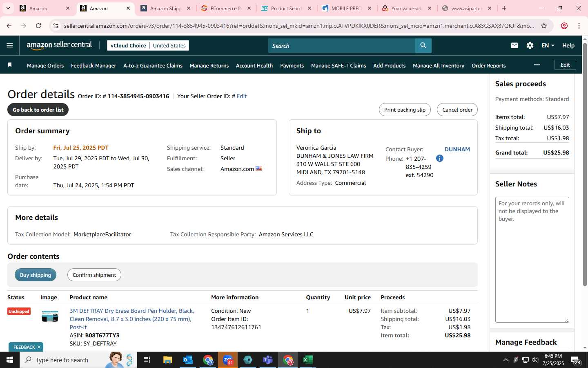Open Chrome profile icon
Screen dimensions: 588x368
pos(564,26)
